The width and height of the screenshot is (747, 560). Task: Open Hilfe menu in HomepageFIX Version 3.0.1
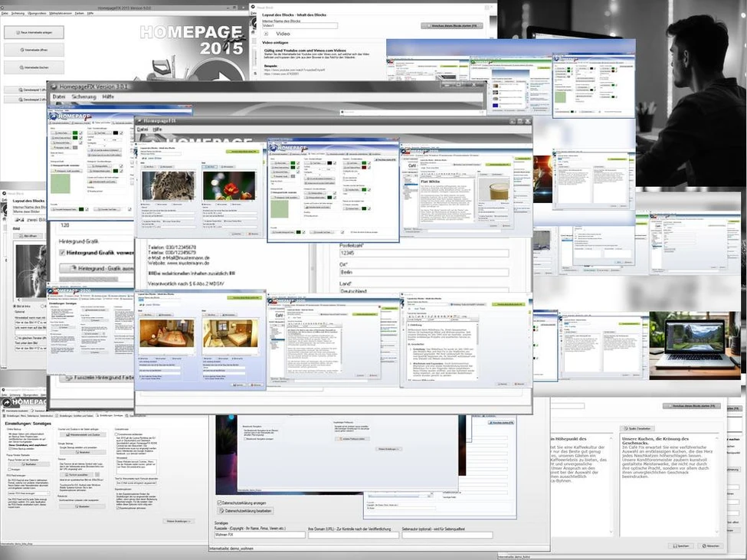tap(108, 97)
